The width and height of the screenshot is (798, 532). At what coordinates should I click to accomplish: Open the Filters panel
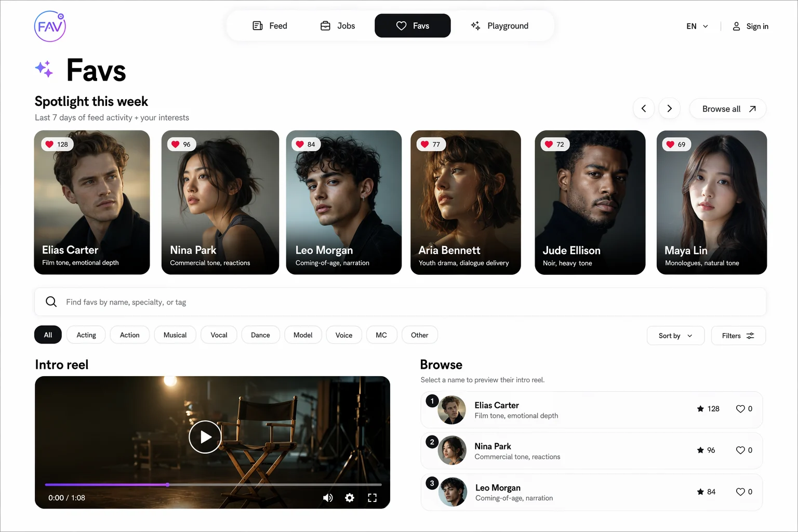(x=738, y=336)
